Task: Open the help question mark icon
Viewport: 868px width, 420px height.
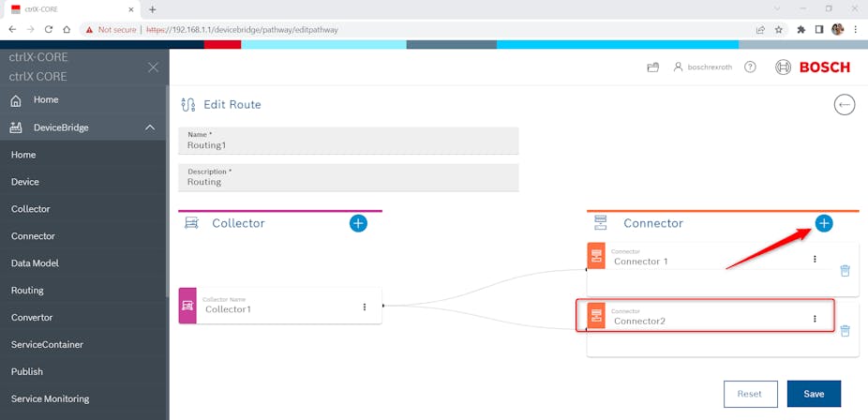Action: click(x=750, y=67)
